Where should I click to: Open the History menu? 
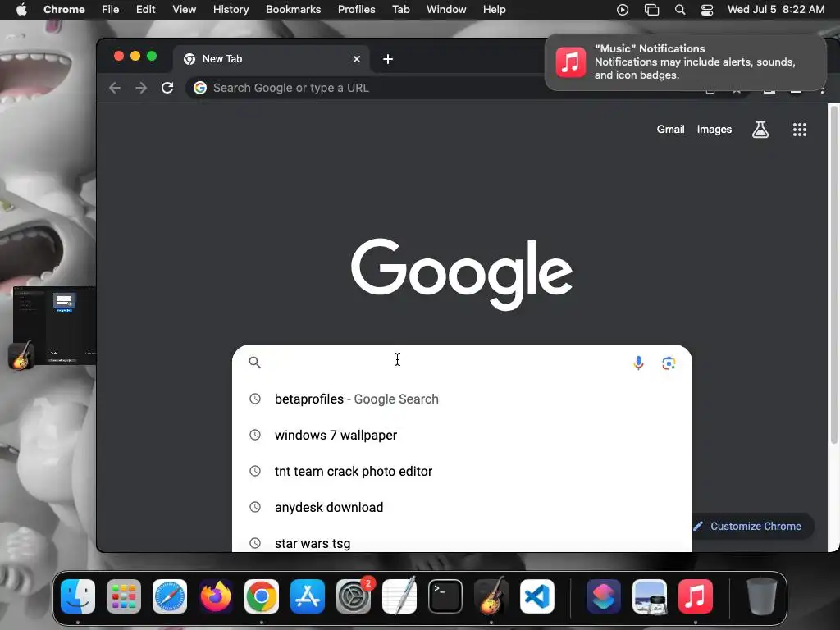(231, 9)
